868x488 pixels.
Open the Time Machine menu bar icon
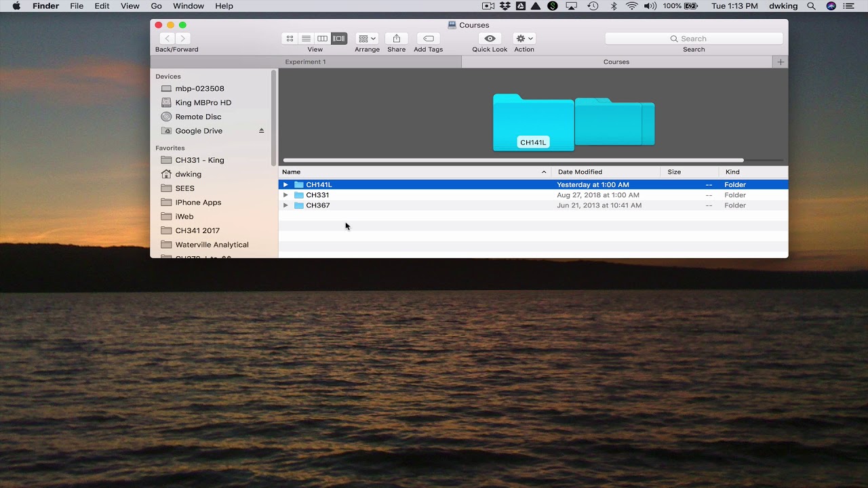[x=593, y=6]
